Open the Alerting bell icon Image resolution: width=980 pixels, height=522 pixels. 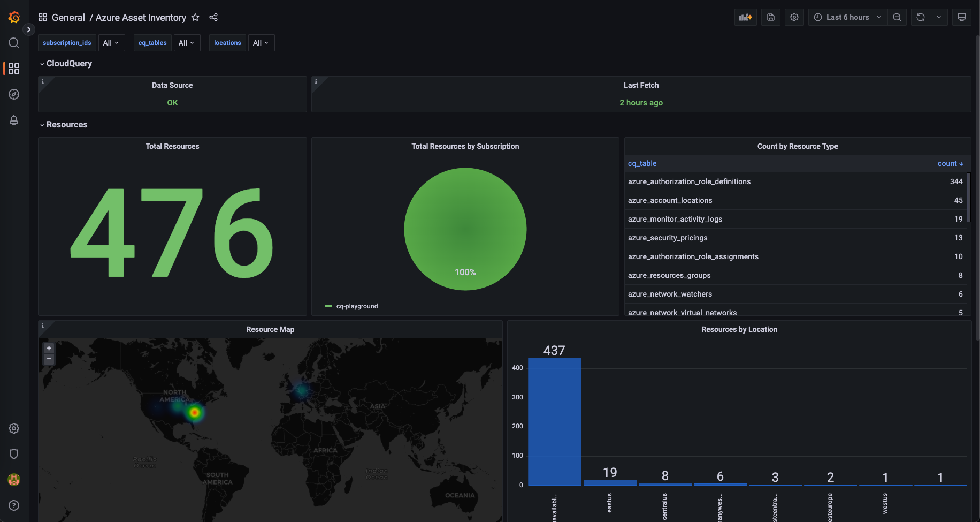tap(14, 120)
